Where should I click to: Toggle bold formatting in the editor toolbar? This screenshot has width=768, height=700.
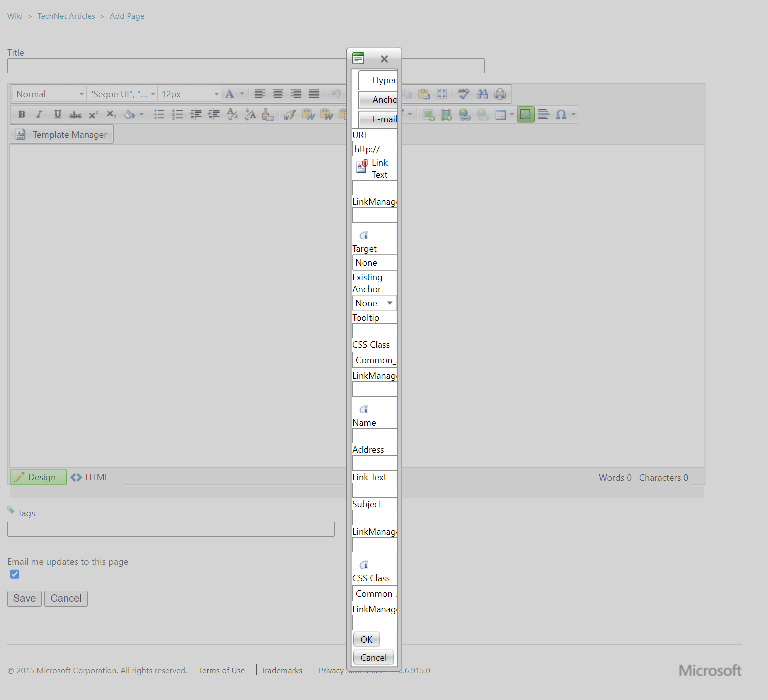(21, 114)
